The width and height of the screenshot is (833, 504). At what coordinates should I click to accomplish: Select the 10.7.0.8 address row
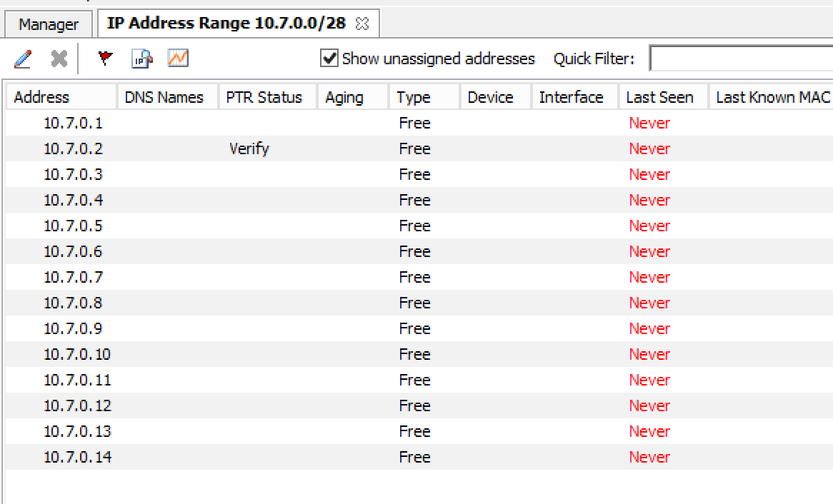[x=73, y=303]
